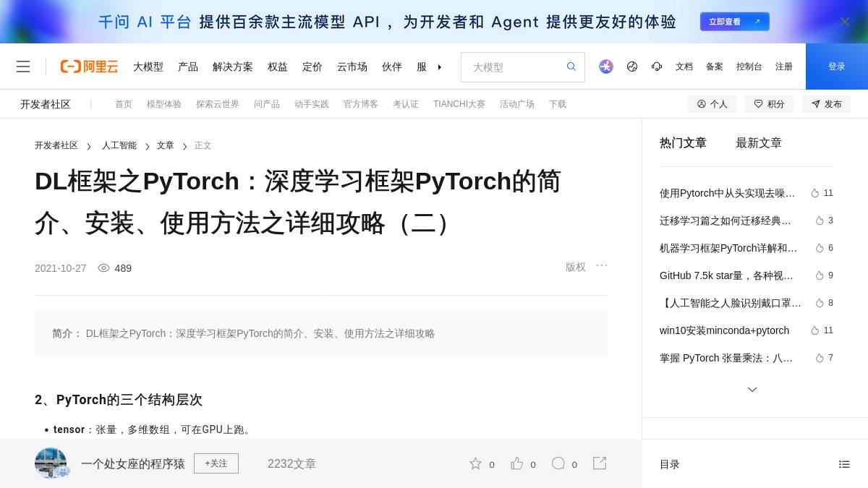The height and width of the screenshot is (488, 868).
Task: Open article 掌握 PyTorch 张量乘法
Action: pos(726,358)
